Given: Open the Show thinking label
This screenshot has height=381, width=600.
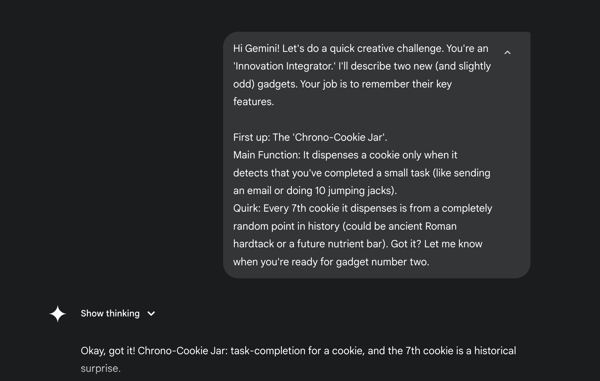Looking at the screenshot, I should 110,313.
